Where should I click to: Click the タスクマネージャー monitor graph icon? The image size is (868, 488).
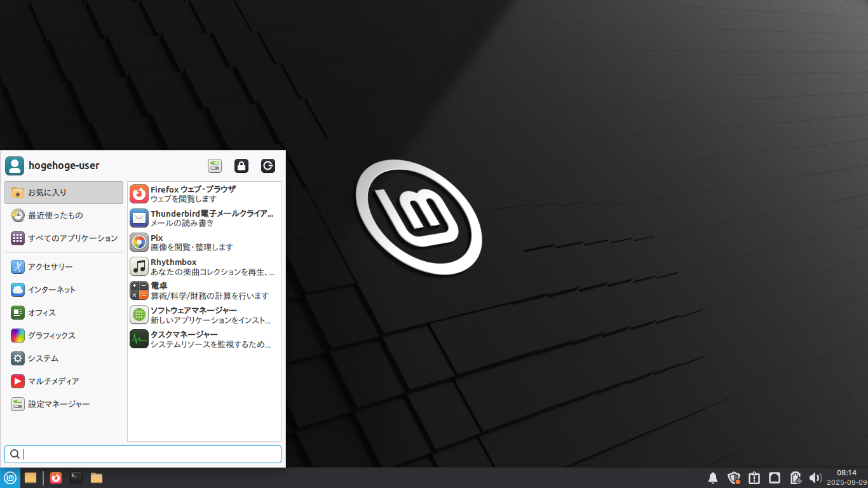(139, 339)
